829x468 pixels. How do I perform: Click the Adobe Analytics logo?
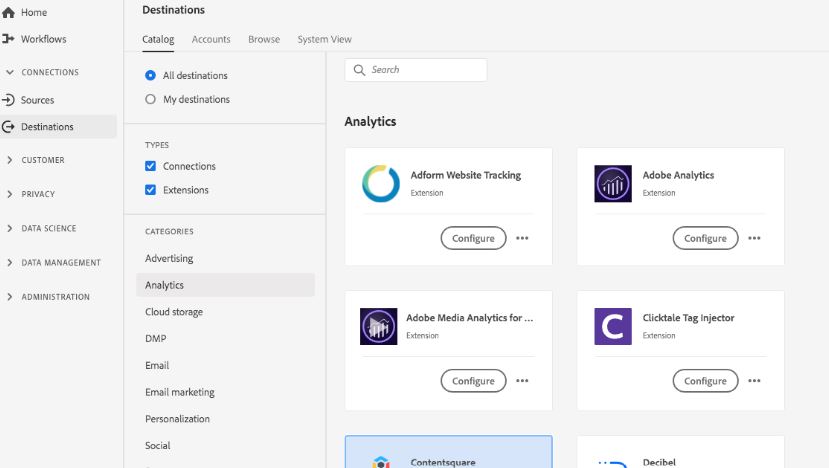(613, 183)
